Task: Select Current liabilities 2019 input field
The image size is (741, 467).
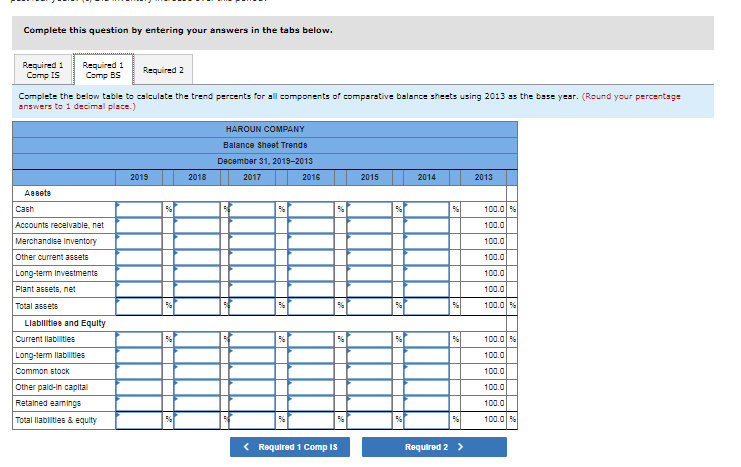Action: click(x=139, y=339)
